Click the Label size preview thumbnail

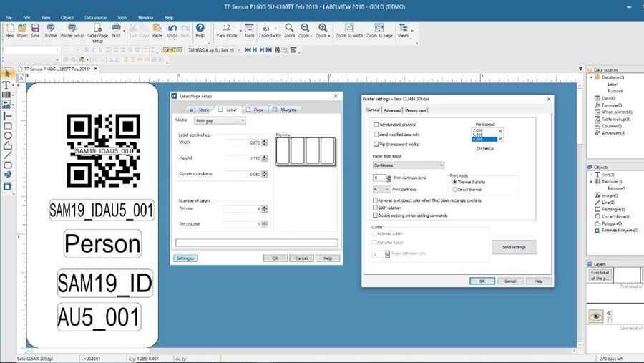(x=306, y=151)
